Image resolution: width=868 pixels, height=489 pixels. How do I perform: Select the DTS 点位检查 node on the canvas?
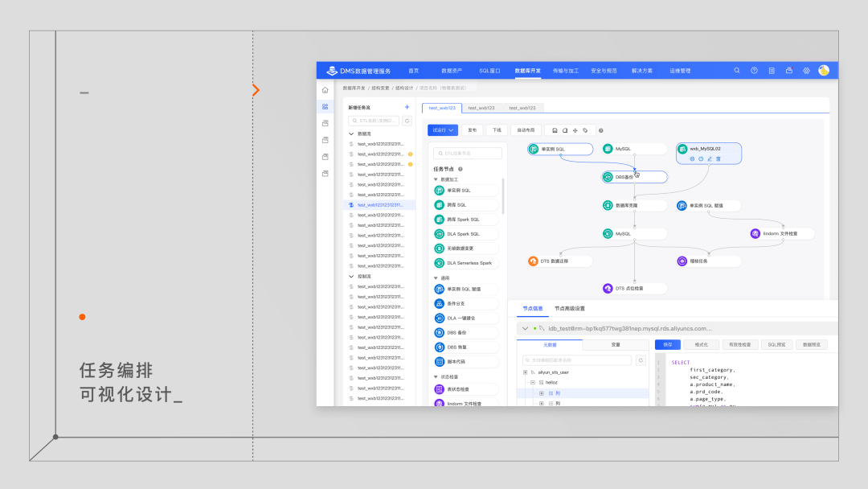(634, 289)
